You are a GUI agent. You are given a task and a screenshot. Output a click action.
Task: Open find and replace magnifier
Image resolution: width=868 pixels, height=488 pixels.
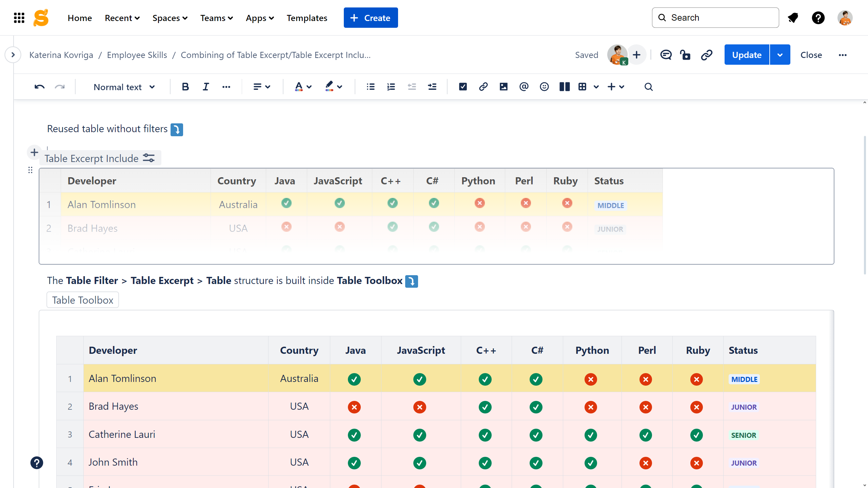coord(648,87)
